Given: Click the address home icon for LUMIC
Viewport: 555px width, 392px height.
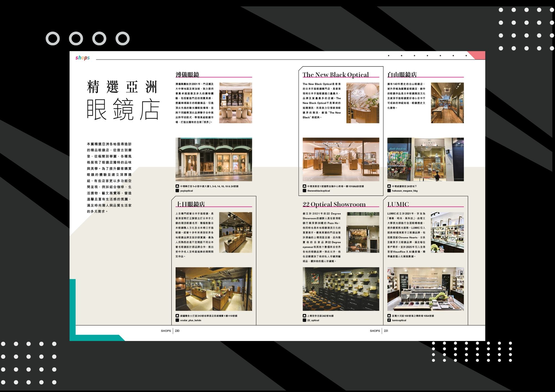Looking at the screenshot, I should tap(389, 316).
